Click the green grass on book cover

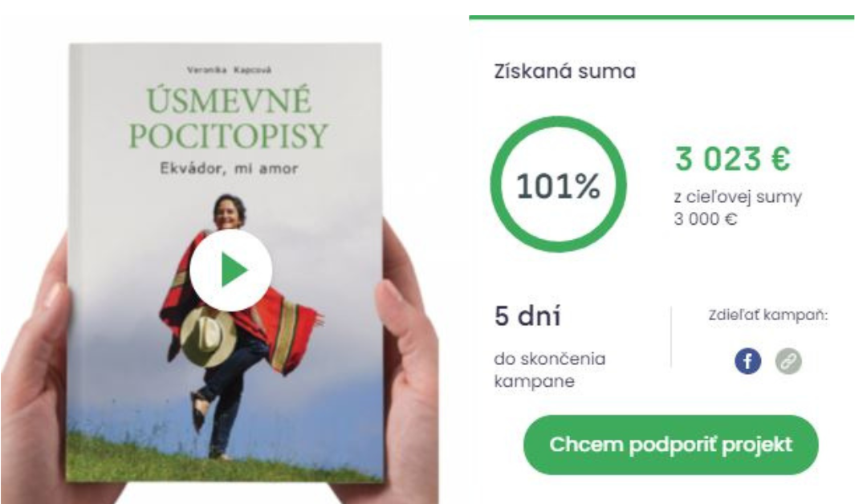point(222,461)
